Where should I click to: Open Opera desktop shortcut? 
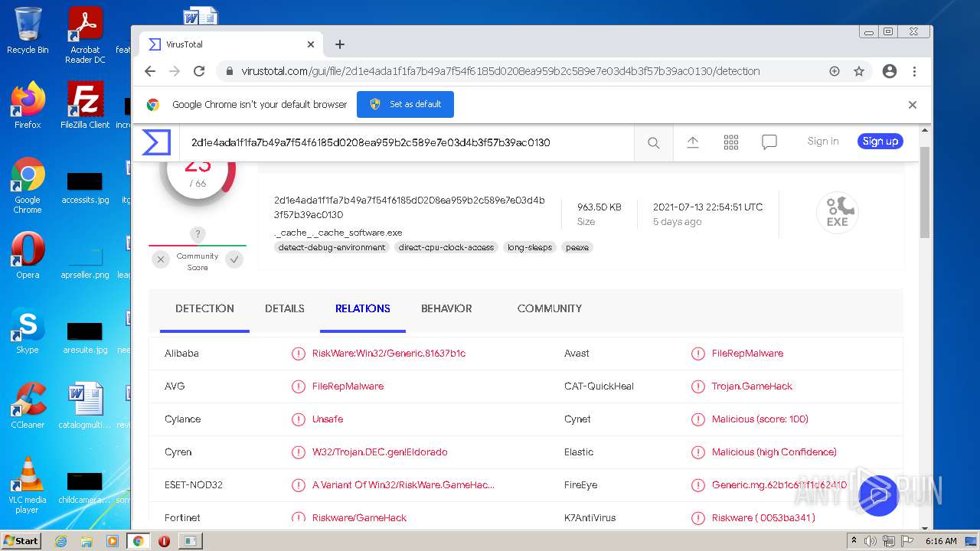coord(28,256)
